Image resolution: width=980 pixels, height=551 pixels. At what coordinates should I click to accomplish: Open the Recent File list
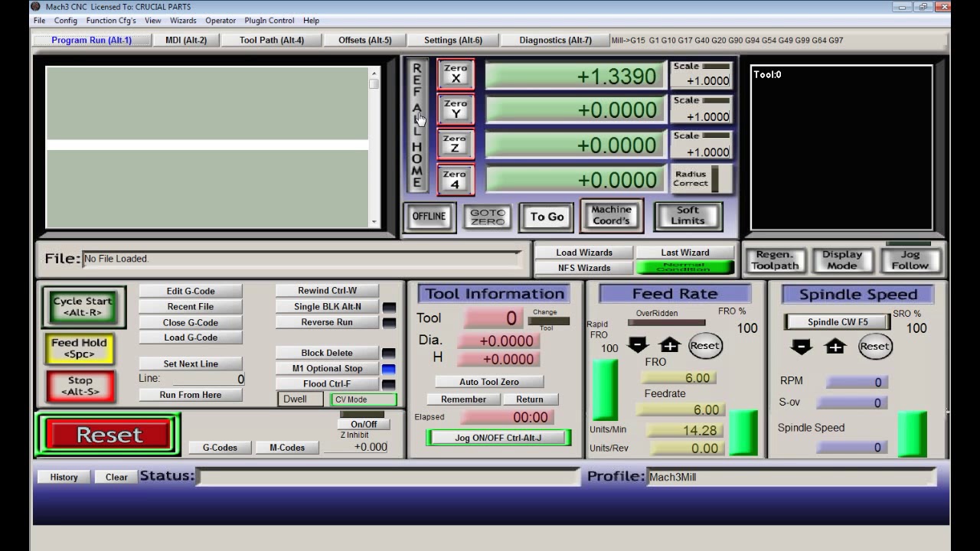(191, 307)
